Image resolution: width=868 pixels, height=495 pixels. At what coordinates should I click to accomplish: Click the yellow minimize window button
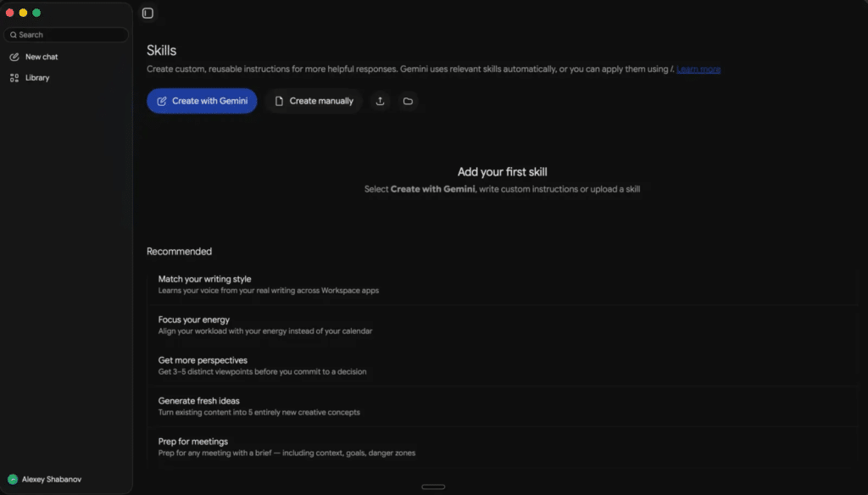pyautogui.click(x=23, y=13)
